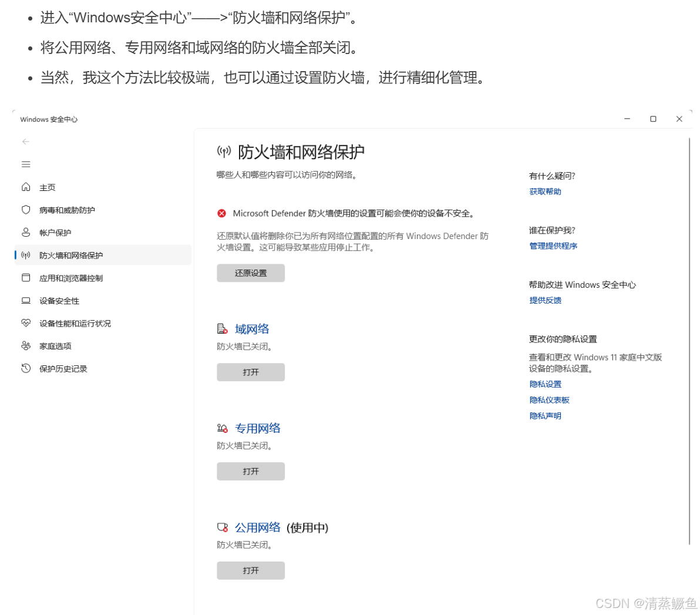Open 主页 in the sidebar

[x=103, y=187]
